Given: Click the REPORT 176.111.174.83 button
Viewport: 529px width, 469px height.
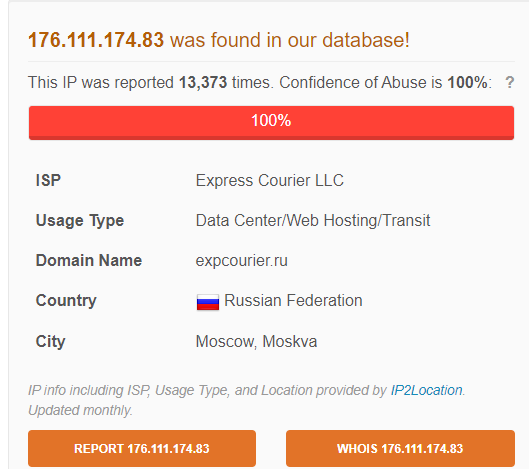Looking at the screenshot, I should (142, 448).
